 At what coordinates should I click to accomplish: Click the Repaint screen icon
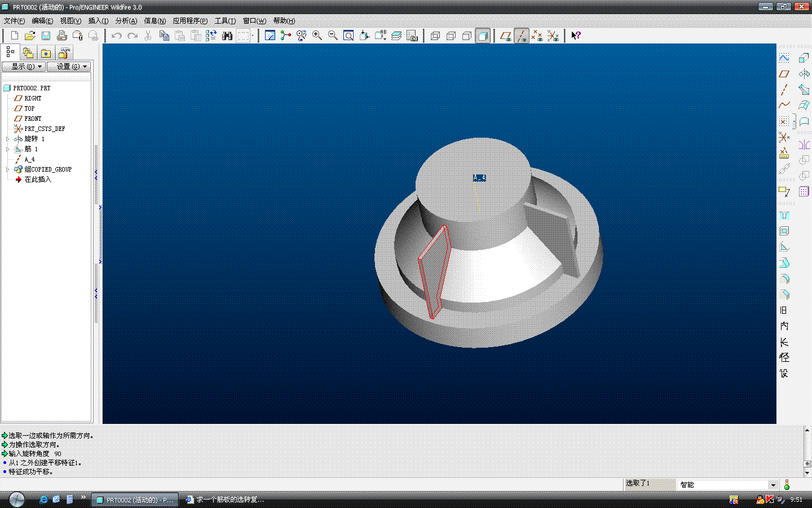point(270,36)
